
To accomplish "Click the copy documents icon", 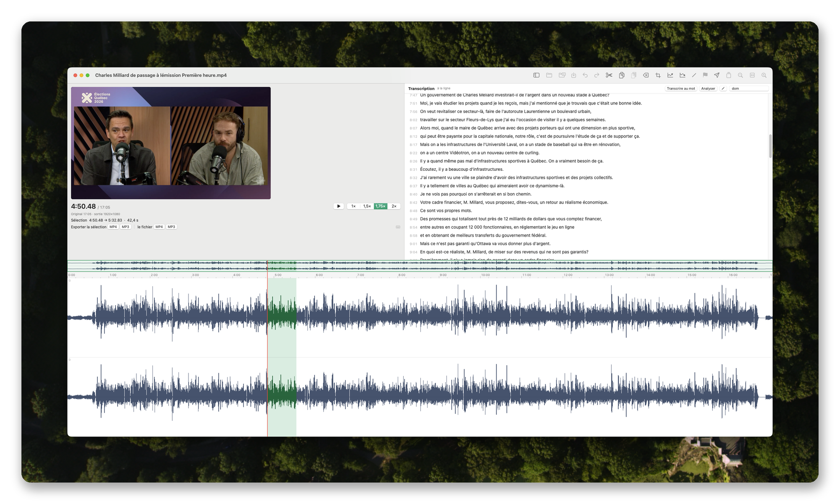I will point(622,76).
